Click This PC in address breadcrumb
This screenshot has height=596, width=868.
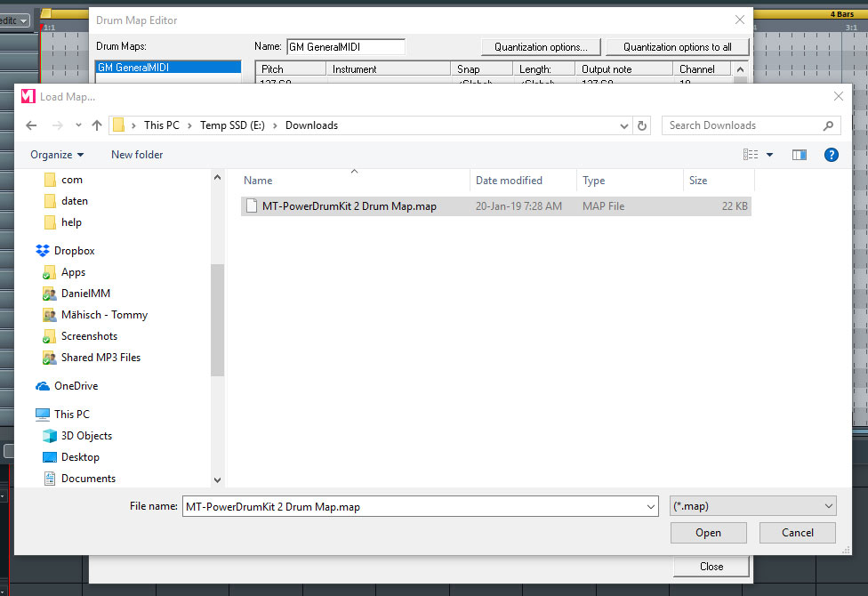pos(162,125)
